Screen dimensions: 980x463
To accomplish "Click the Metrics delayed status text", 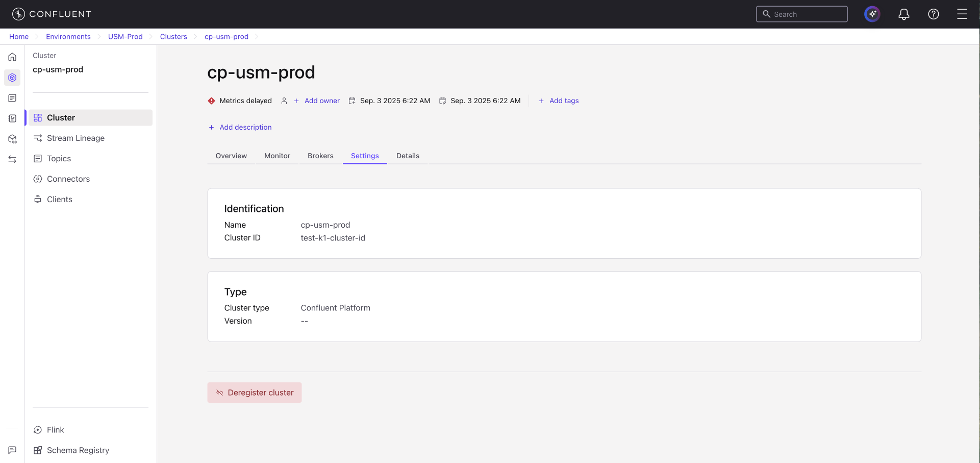I will pyautogui.click(x=245, y=101).
